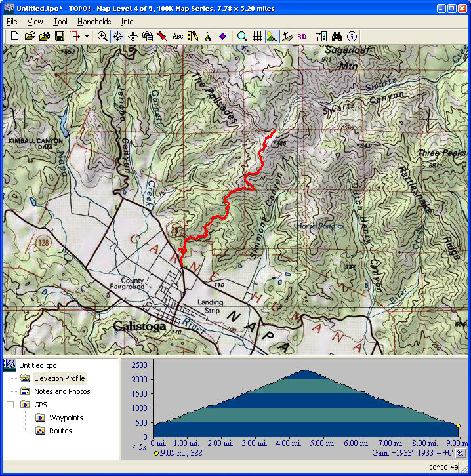Click the Calistoga label on the map
Image resolution: width=471 pixels, height=476 pixels.
click(140, 326)
